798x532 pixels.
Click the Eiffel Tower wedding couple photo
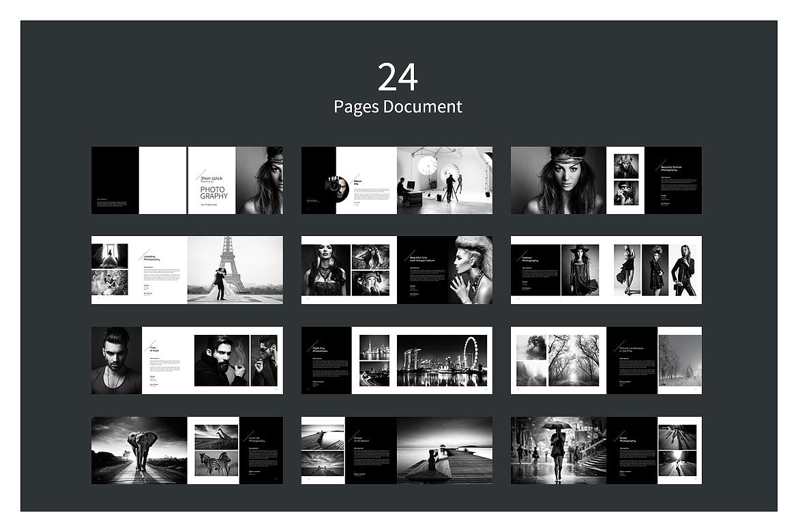pyautogui.click(x=235, y=270)
